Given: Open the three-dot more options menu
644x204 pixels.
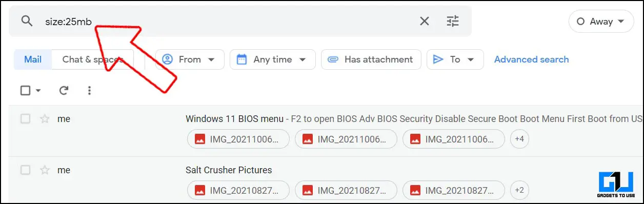Looking at the screenshot, I should [89, 91].
